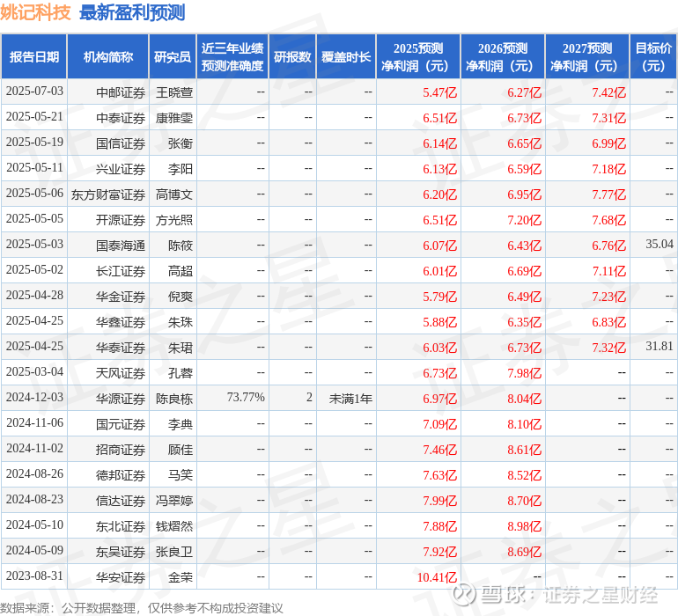Image resolution: width=678 pixels, height=616 pixels.
Task: Click 5.47亿 in 中邮证券 row
Action: [439, 92]
